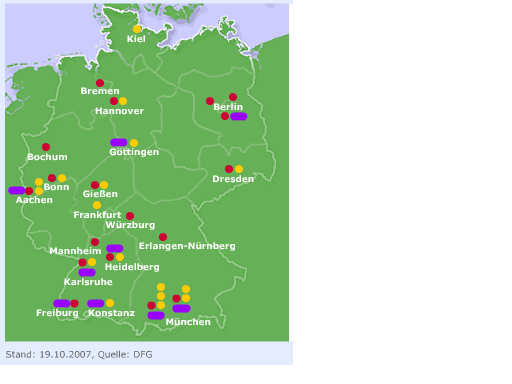Click the yellow dot above Frankfurt
The height and width of the screenshot is (384, 512).
point(97,205)
